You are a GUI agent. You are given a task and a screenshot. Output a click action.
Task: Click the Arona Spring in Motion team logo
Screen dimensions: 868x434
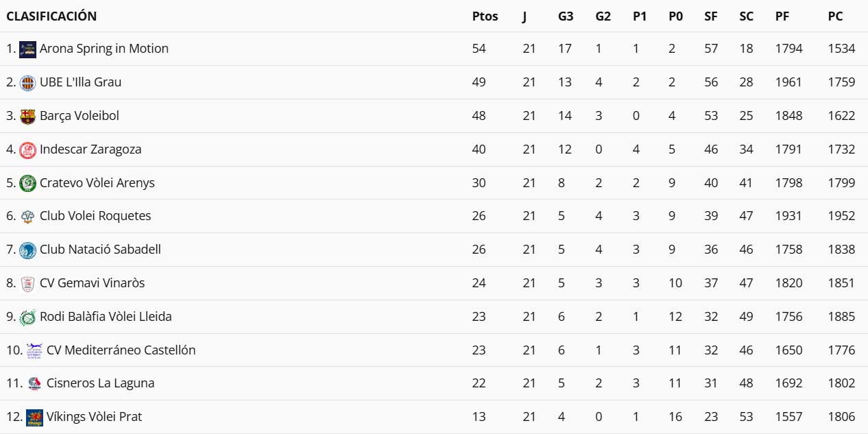[x=27, y=49]
